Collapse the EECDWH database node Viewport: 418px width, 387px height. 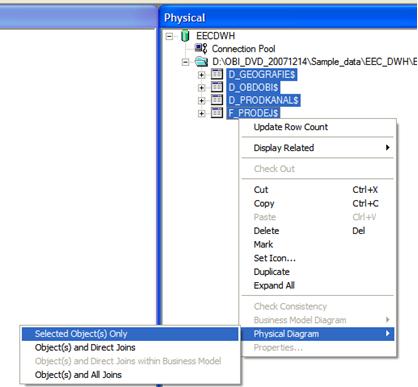(x=169, y=36)
